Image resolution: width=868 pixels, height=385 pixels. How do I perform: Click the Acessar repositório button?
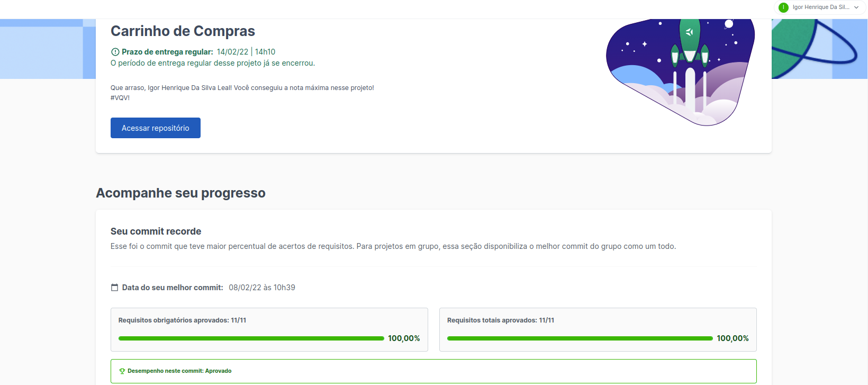156,128
